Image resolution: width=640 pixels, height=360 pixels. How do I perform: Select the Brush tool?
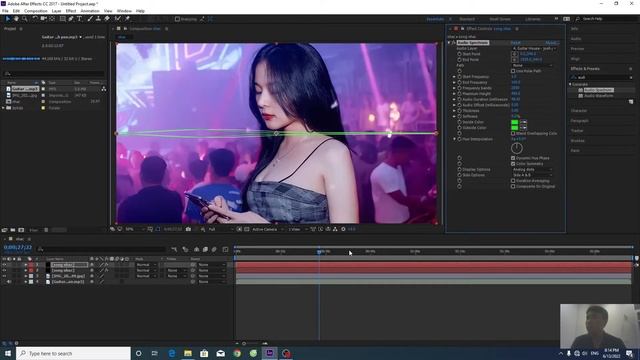coord(90,19)
